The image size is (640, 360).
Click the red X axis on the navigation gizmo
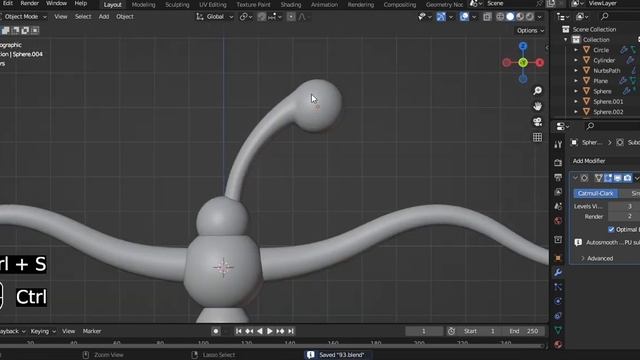pyautogui.click(x=540, y=63)
